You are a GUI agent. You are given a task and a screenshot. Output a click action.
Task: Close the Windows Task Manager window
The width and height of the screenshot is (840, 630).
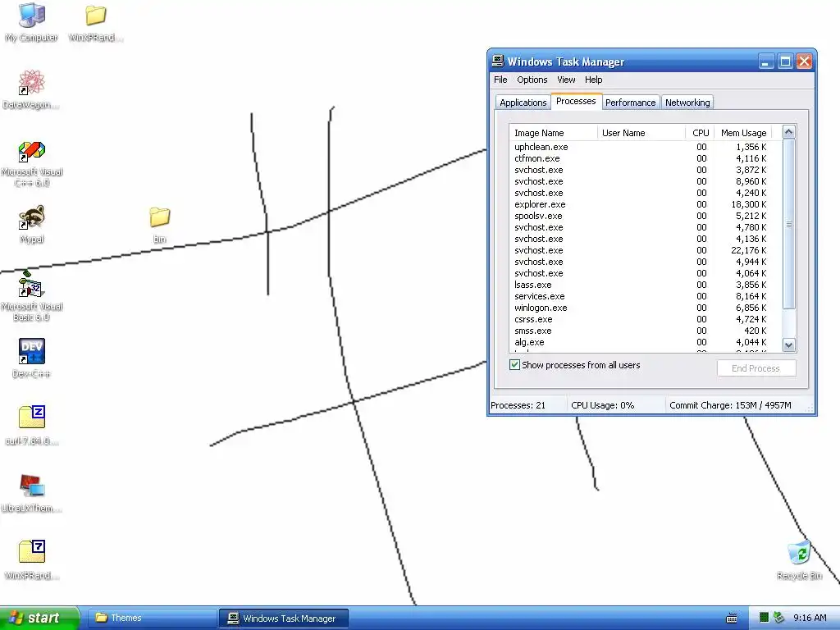point(804,62)
